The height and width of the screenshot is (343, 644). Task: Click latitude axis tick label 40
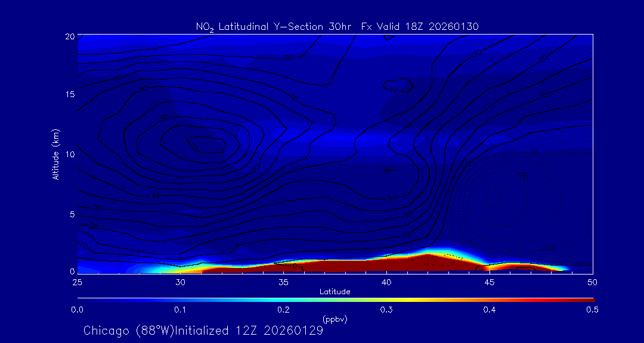tap(386, 282)
